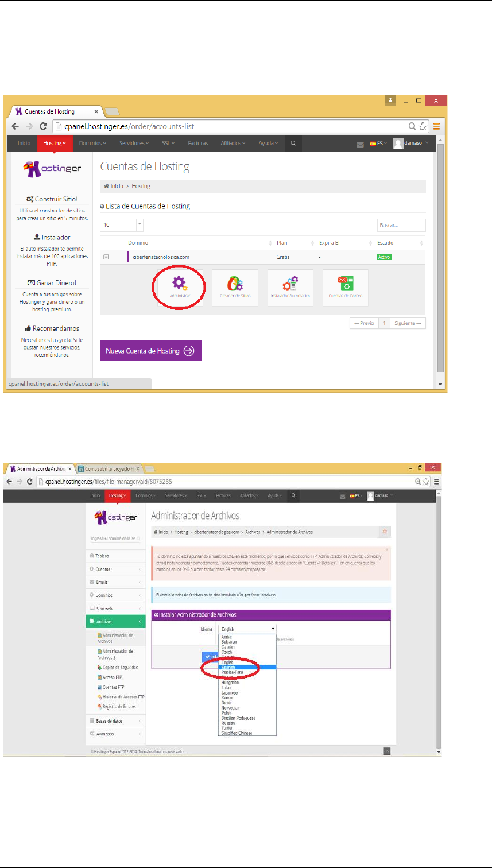Screen dimensions: 492x868
Task: Collapse the green Archivos sidebar section
Action: click(x=115, y=621)
